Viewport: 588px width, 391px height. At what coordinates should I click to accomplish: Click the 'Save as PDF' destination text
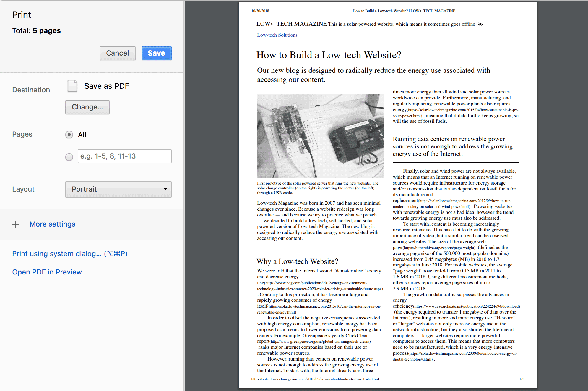tap(106, 86)
